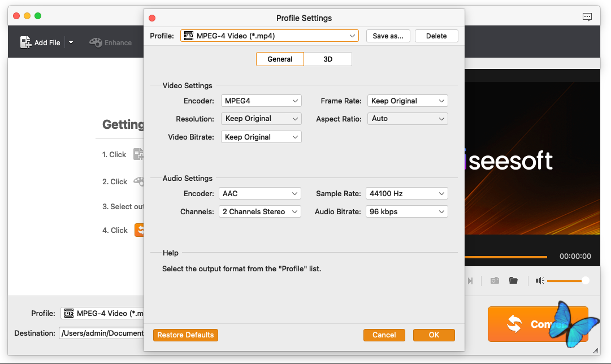Open the Frame Rate dropdown
This screenshot has height=364, width=611.
click(408, 101)
